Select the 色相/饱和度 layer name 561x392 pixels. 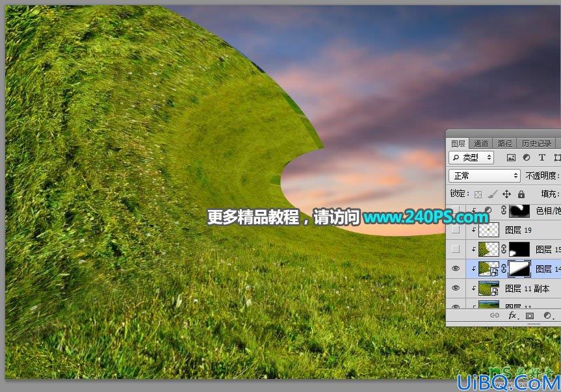(x=548, y=211)
